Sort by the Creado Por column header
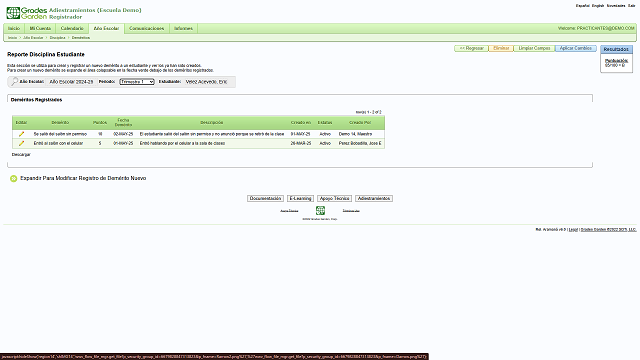Viewport: 640px width, 360px height. pos(360,122)
